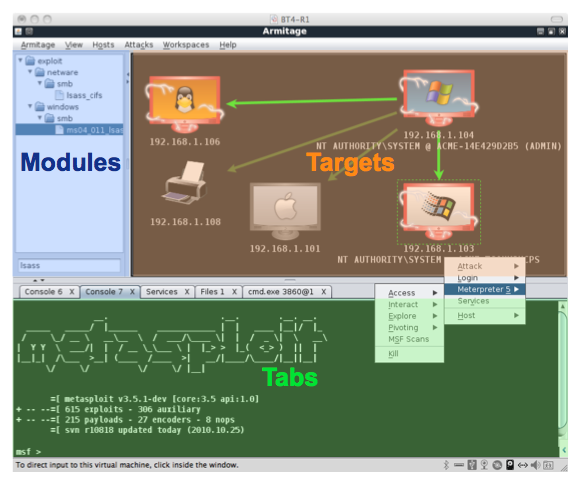Select the lsass_cifs module file
Image resolution: width=580 pixels, height=484 pixels.
pos(84,95)
